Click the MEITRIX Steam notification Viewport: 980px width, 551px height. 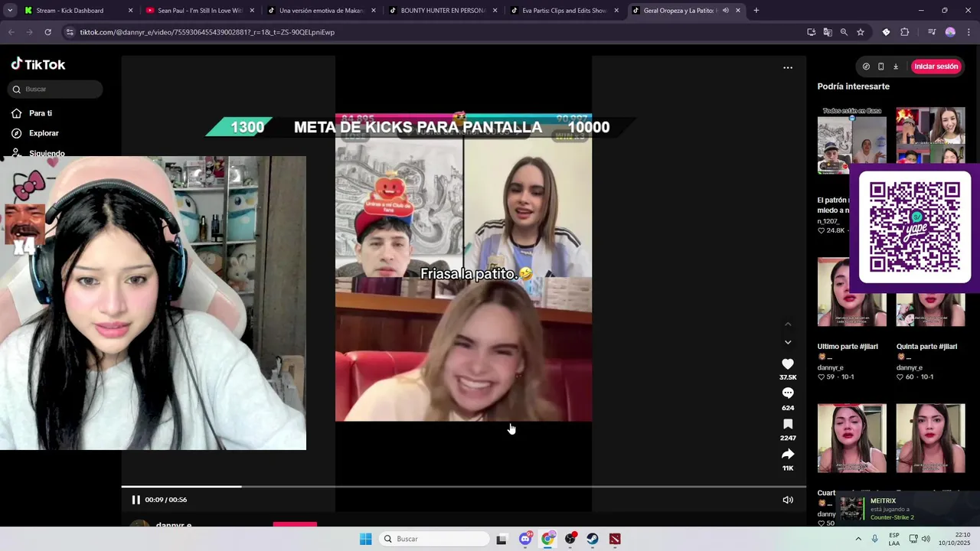pyautogui.click(x=907, y=509)
